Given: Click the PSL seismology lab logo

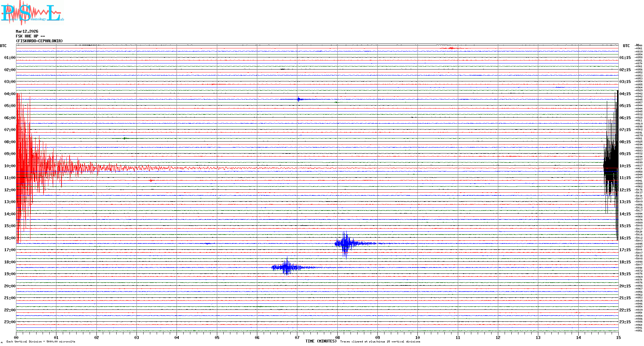Looking at the screenshot, I should coord(32,13).
